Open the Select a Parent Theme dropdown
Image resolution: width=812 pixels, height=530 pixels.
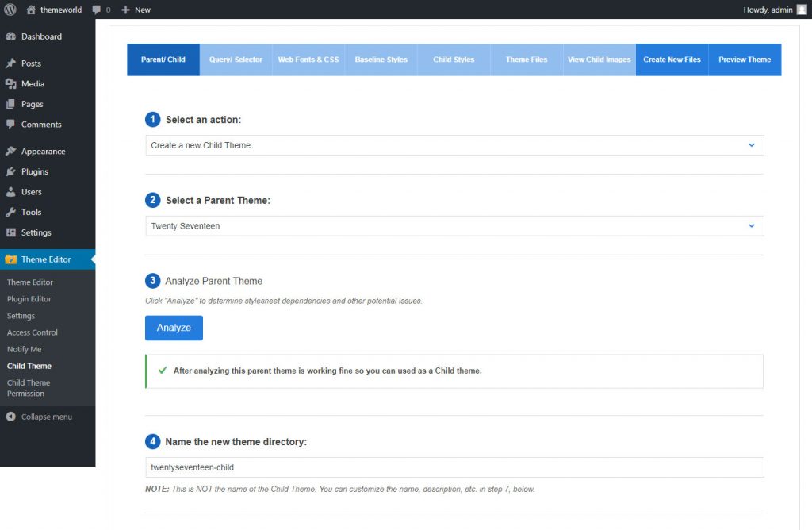coord(454,226)
